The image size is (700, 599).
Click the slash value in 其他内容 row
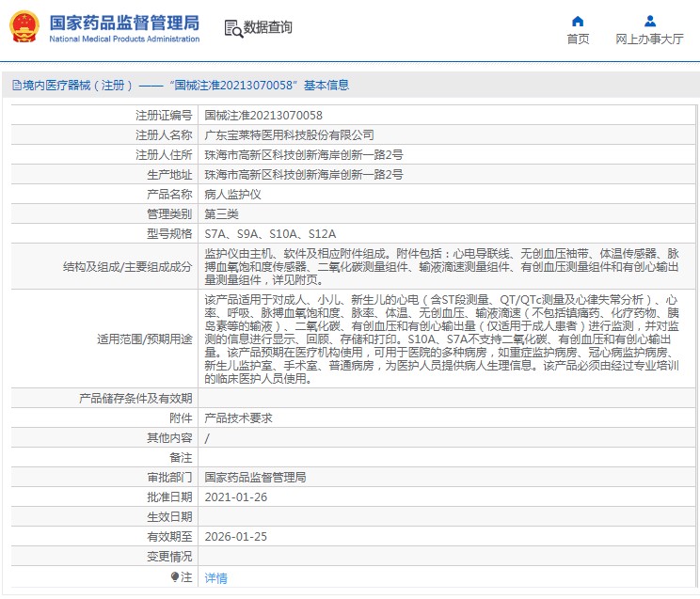[207, 438]
